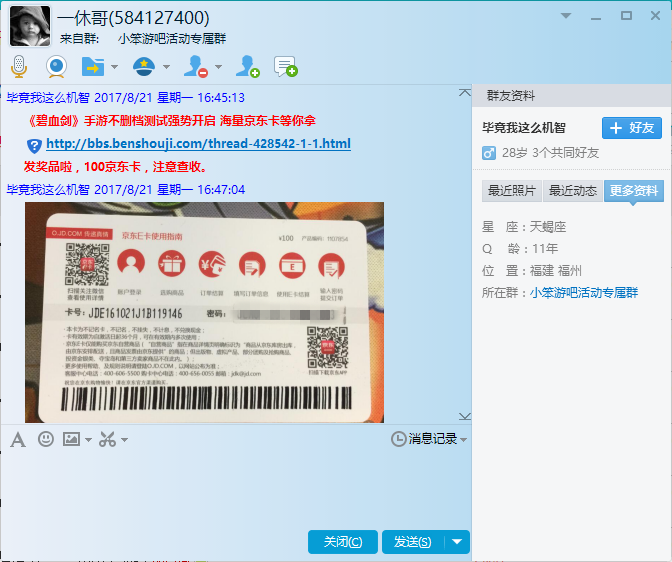This screenshot has width=672, height=562.
Task: Open the send file folder icon
Action: click(93, 66)
